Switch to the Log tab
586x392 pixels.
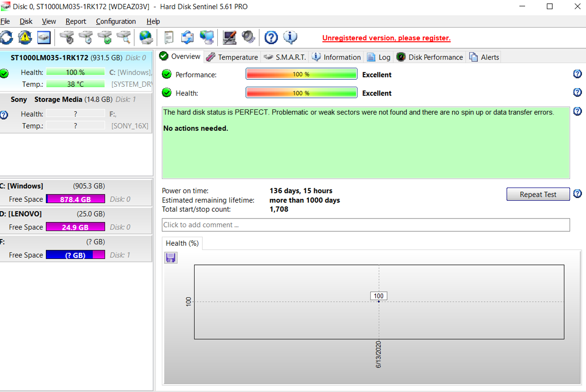(x=379, y=57)
